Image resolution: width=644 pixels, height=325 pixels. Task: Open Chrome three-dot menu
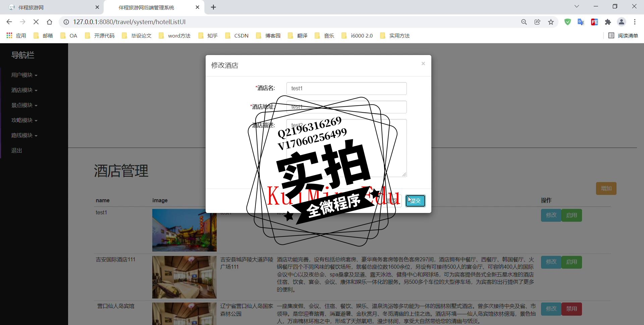pos(635,22)
